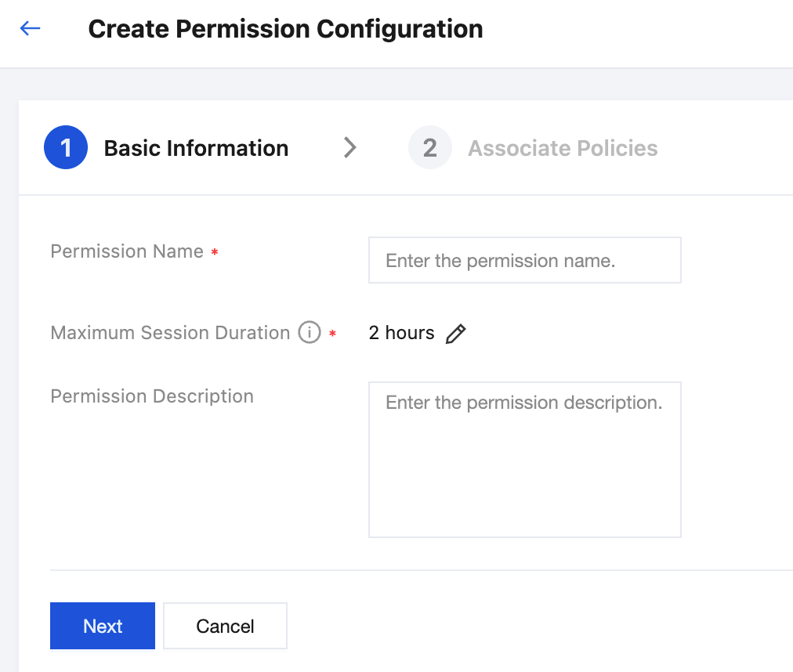Click the red asterisk after the info icon
793x672 pixels.
point(333,334)
